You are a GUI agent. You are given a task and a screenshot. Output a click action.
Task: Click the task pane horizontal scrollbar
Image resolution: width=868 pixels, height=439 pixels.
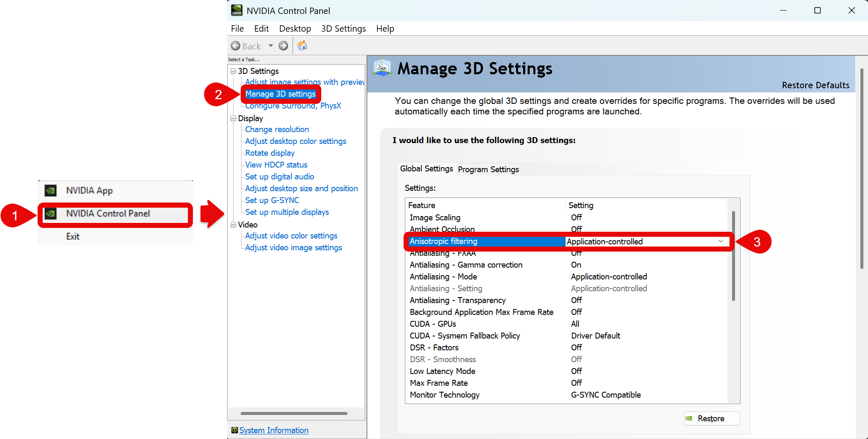tap(294, 413)
